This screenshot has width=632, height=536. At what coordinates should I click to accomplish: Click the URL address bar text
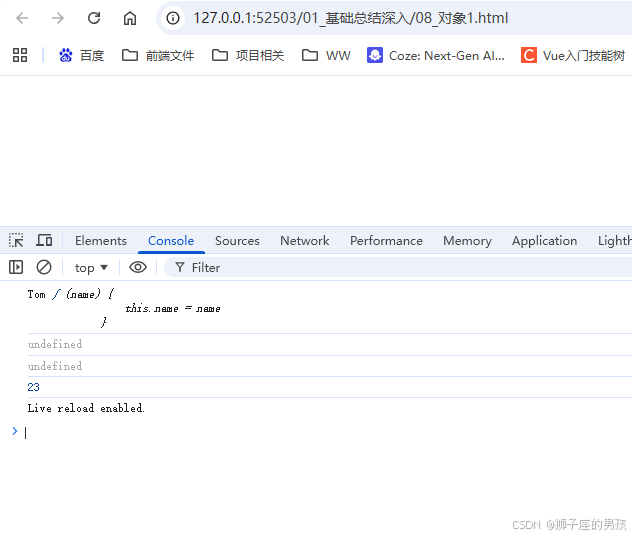350,18
